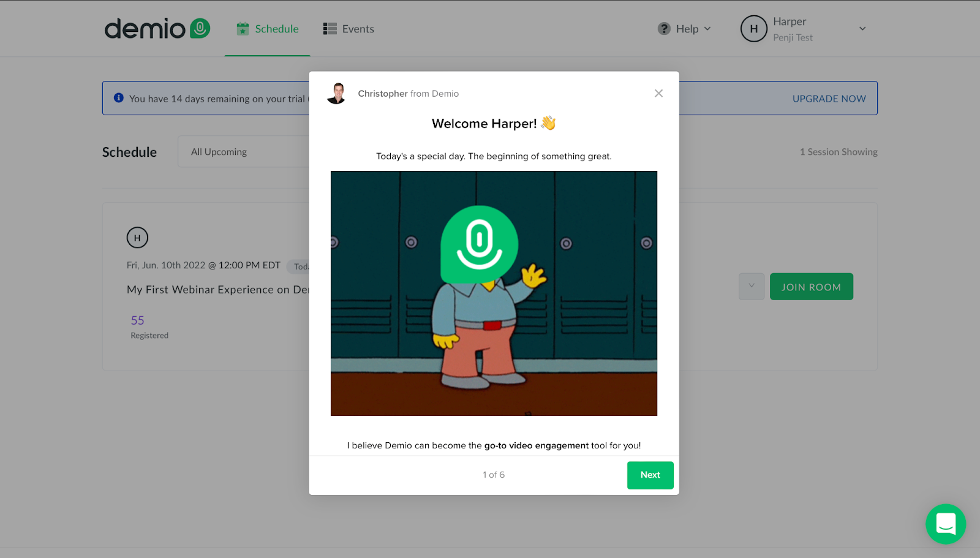This screenshot has height=558, width=980.
Task: Close the welcome dialog
Action: [x=658, y=93]
